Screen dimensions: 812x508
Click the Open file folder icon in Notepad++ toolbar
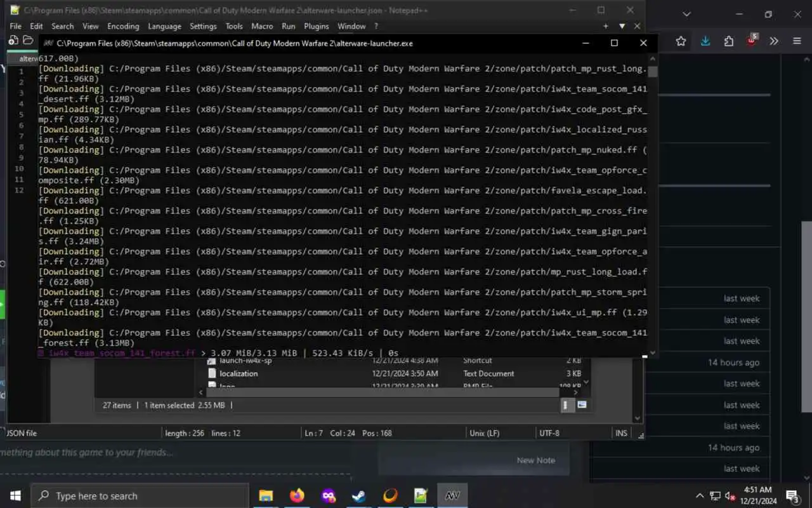[x=28, y=41]
